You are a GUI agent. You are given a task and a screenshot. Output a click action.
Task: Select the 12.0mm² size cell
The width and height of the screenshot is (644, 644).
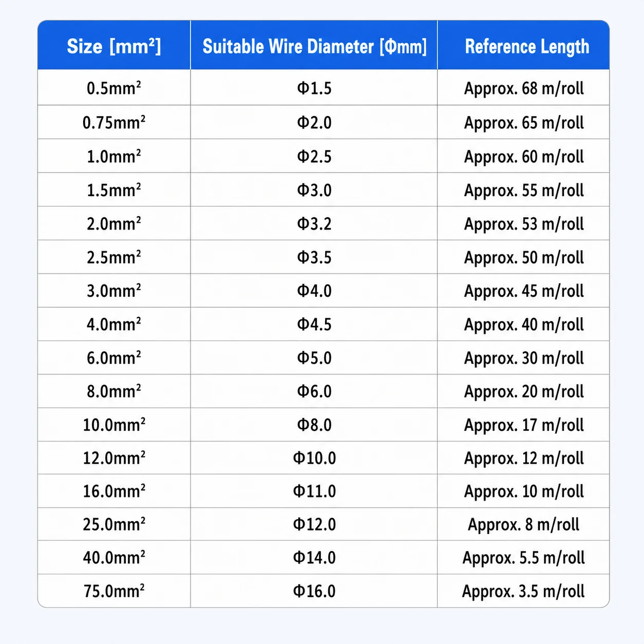click(114, 458)
